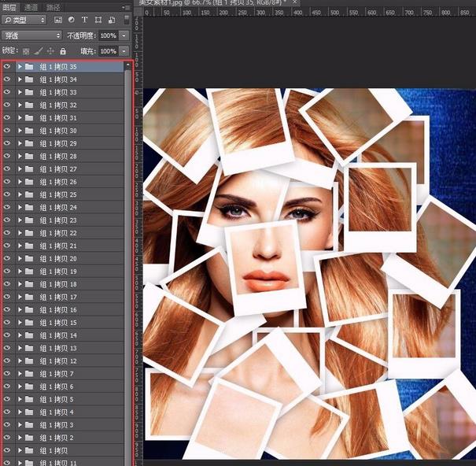
Task: Click the adjustment layer filter icon
Action: click(72, 20)
